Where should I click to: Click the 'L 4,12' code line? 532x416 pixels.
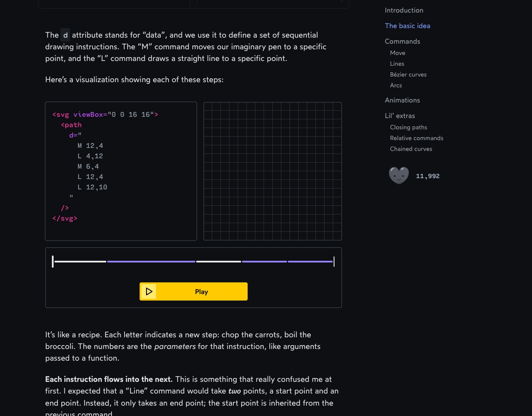pyautogui.click(x=90, y=156)
